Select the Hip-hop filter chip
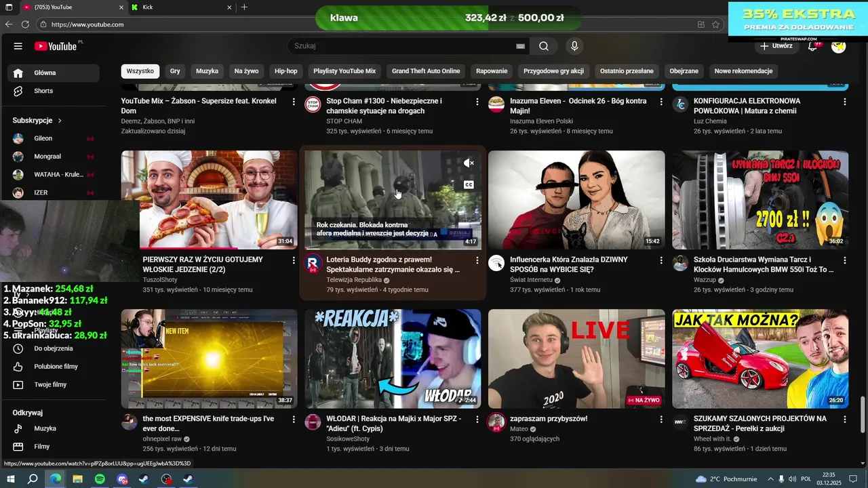The width and height of the screenshot is (868, 488). (x=286, y=71)
